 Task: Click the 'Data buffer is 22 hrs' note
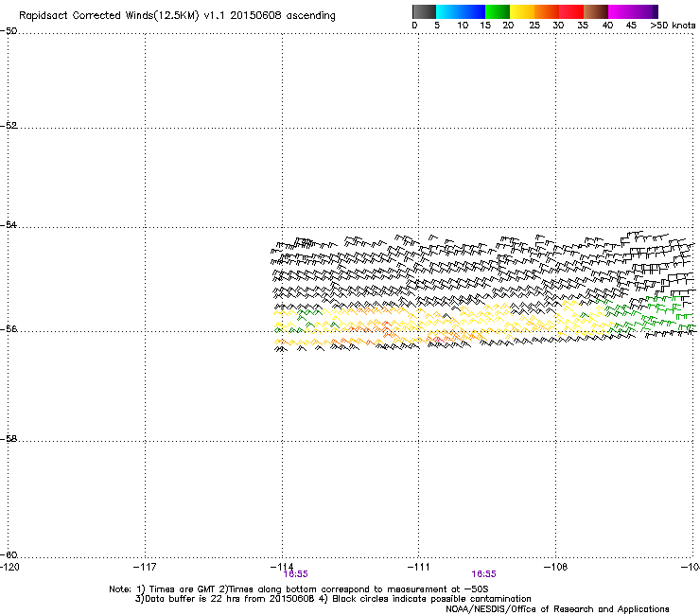[333, 599]
